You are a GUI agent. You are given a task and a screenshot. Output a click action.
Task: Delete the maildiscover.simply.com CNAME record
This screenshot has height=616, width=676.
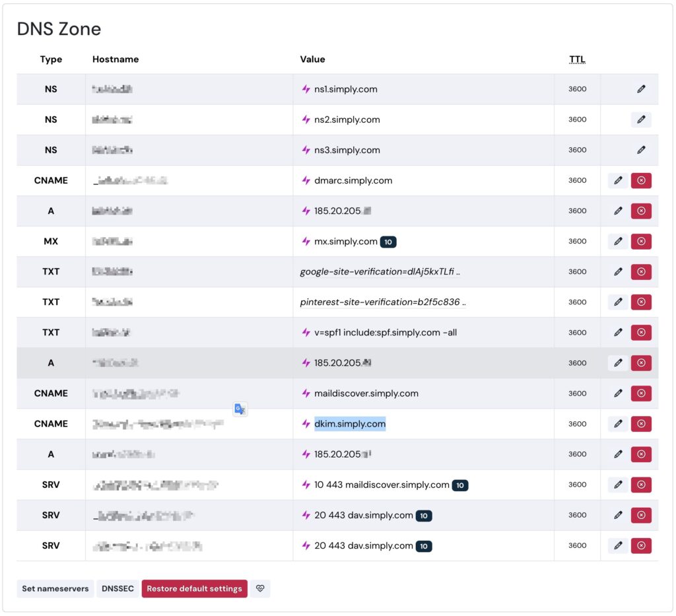click(641, 393)
